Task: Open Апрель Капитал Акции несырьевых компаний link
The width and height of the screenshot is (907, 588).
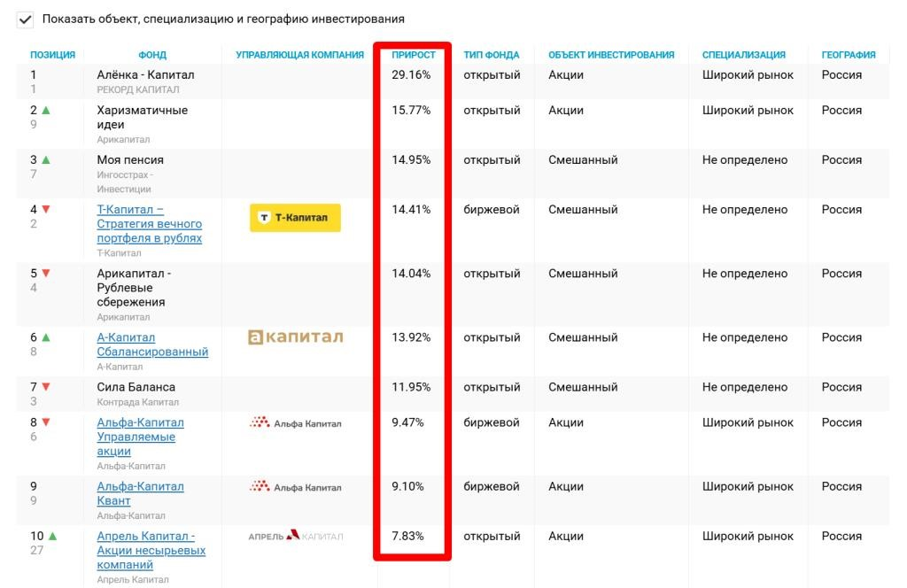Action: pyautogui.click(x=151, y=551)
